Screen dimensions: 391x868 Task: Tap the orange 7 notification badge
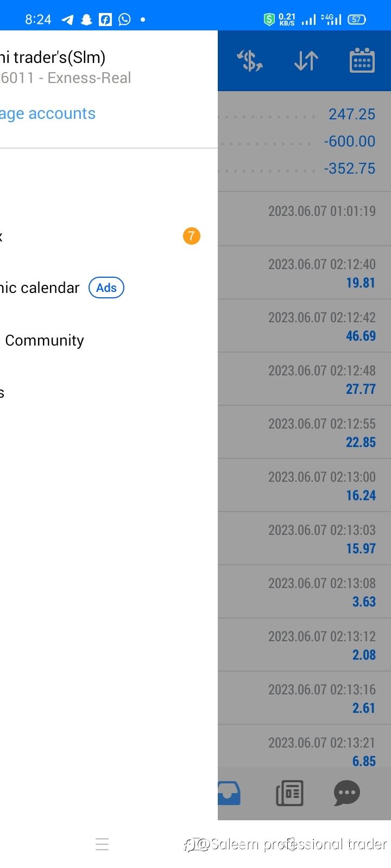[191, 236]
